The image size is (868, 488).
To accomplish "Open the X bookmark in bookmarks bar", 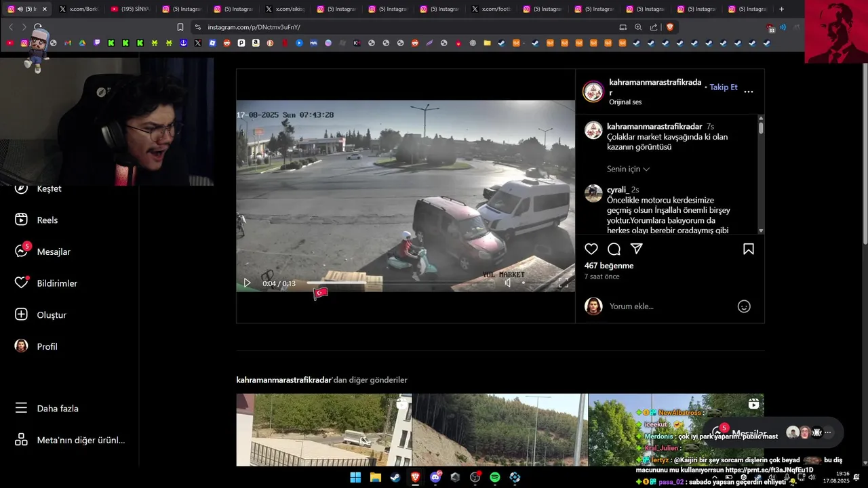I will 198,43.
